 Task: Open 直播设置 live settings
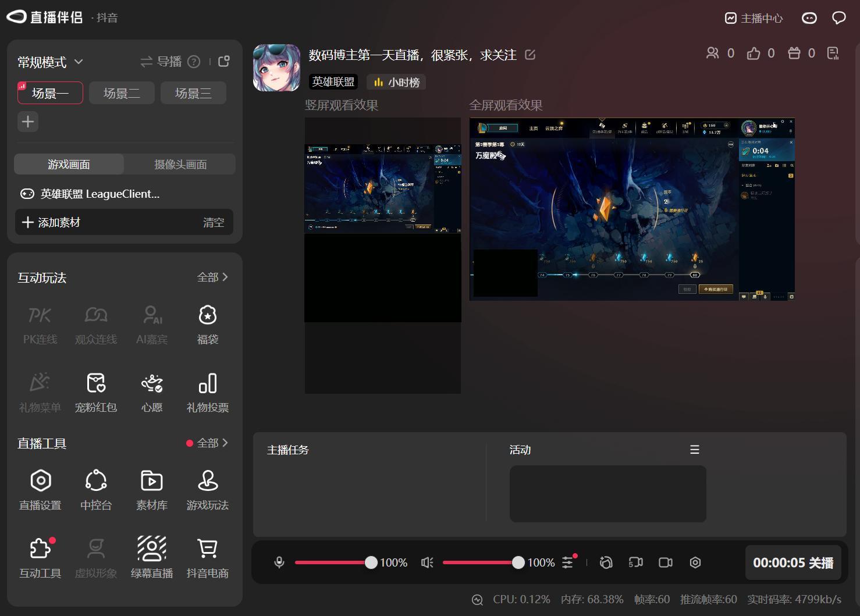[x=40, y=490]
